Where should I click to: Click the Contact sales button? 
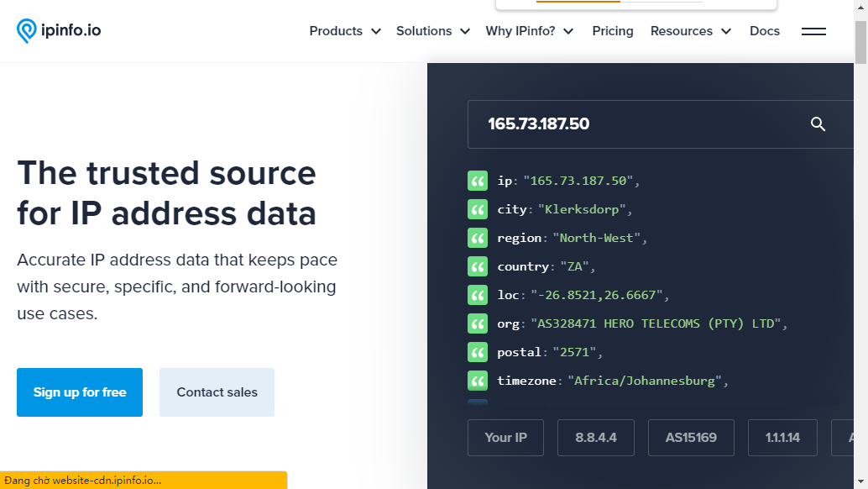click(x=217, y=392)
